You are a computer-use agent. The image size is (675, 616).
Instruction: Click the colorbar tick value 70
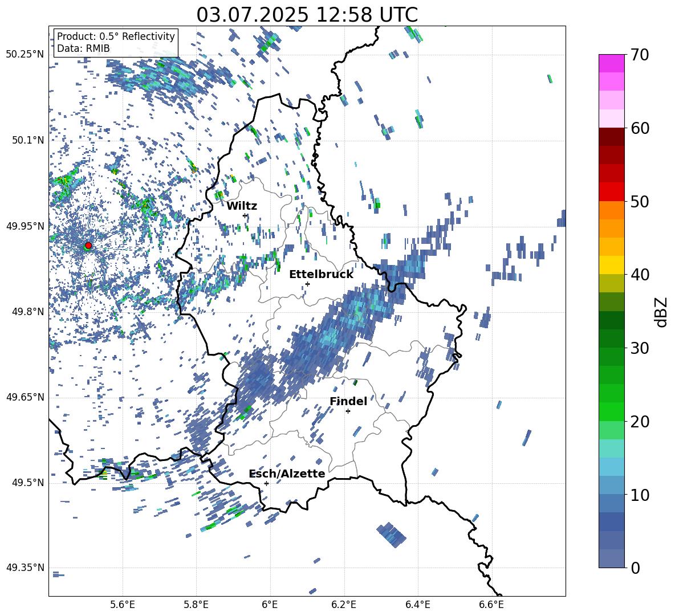tap(640, 55)
